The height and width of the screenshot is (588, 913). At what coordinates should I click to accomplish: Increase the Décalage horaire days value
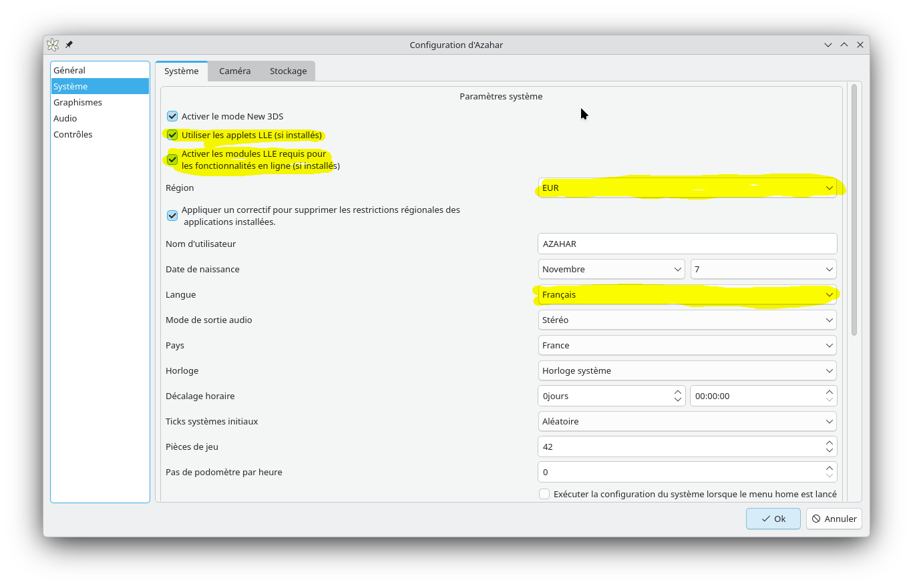678,392
